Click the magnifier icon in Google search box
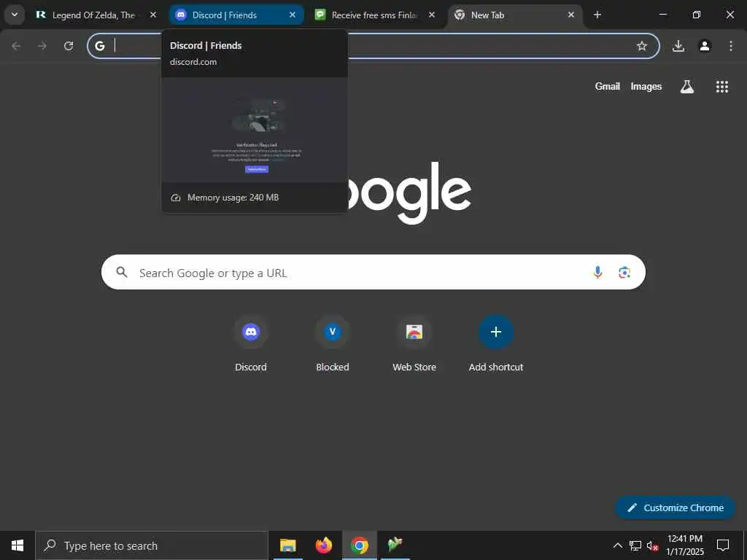Image resolution: width=747 pixels, height=560 pixels. (x=122, y=272)
